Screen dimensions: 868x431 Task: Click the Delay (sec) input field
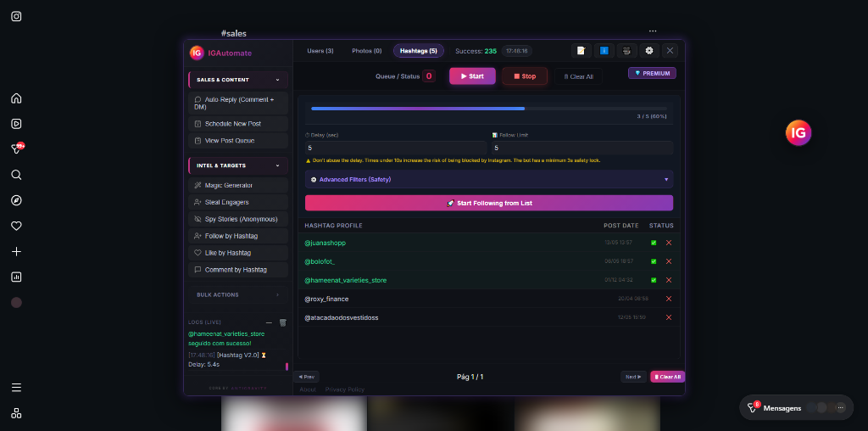click(x=396, y=148)
